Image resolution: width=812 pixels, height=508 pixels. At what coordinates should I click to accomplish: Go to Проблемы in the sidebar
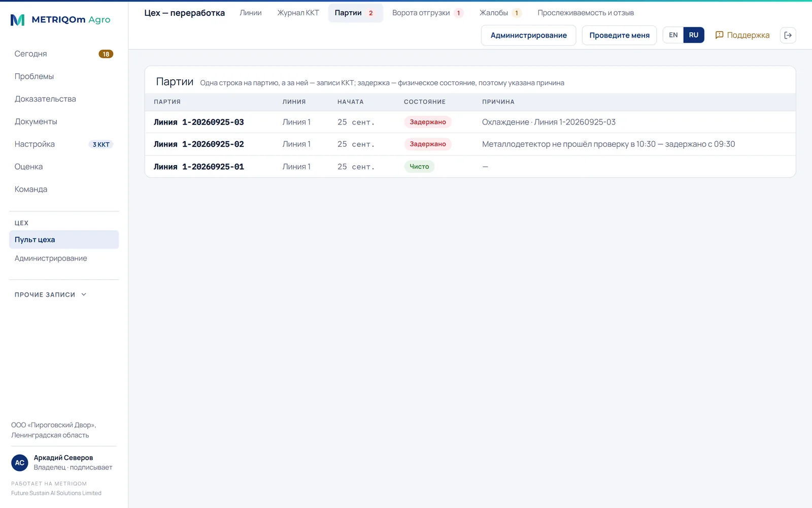[64, 76]
